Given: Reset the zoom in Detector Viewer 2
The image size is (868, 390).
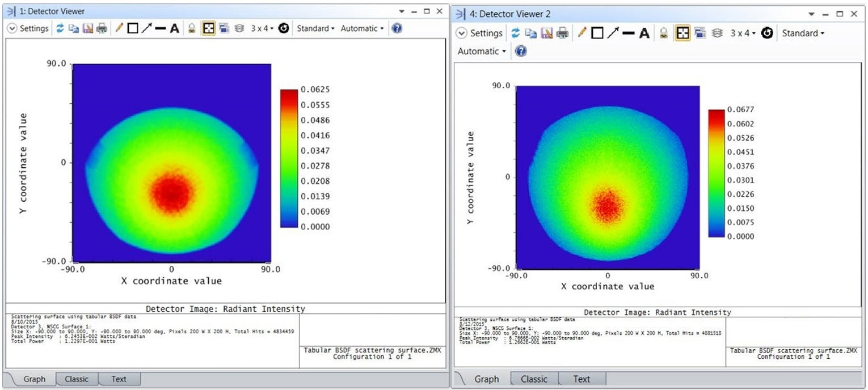Looking at the screenshot, I should pos(767,33).
